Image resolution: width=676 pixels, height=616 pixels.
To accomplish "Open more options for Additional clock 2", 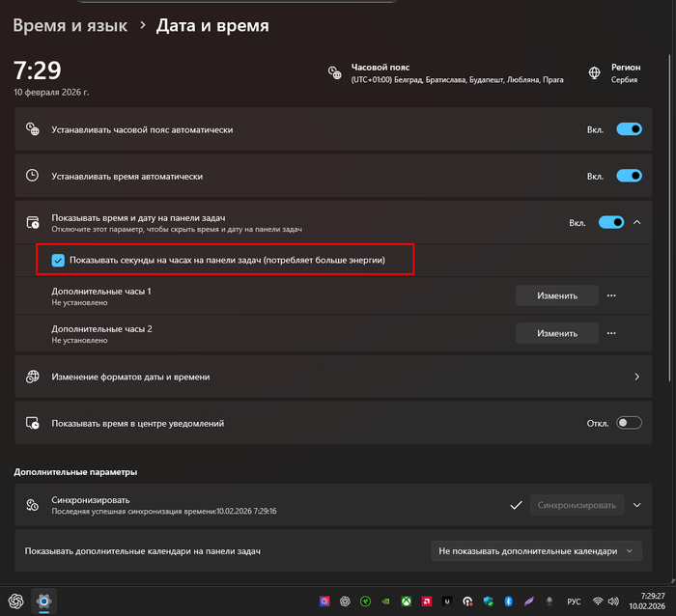I will [610, 333].
